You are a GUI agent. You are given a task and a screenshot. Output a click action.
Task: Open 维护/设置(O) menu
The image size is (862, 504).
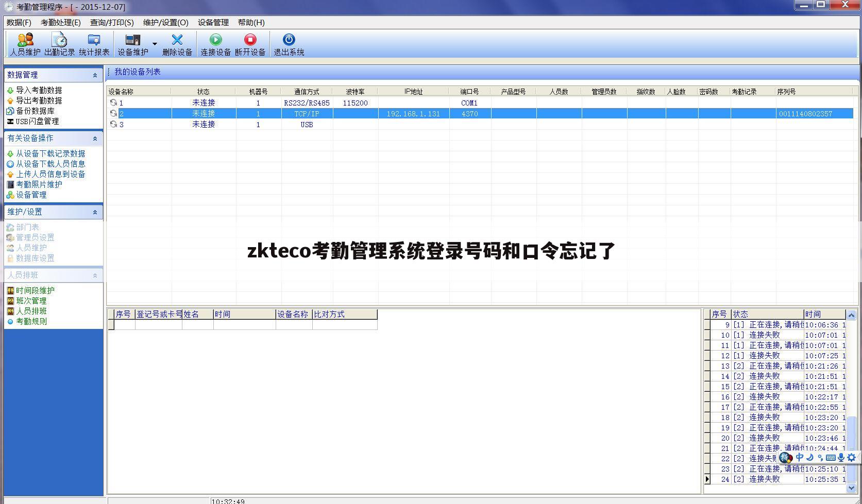click(x=166, y=23)
